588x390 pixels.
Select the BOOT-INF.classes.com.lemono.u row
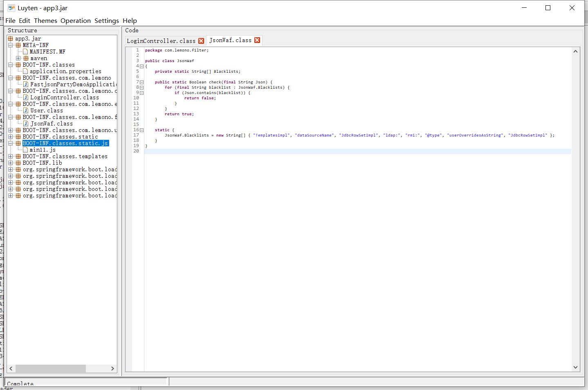[70, 130]
